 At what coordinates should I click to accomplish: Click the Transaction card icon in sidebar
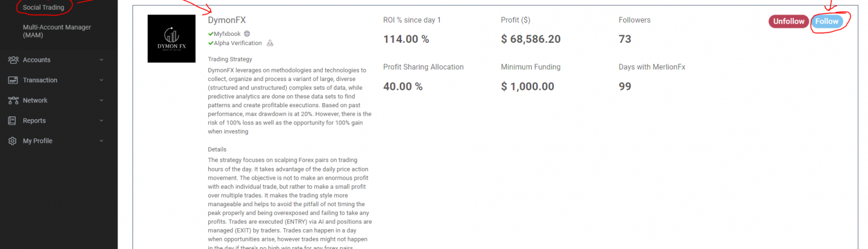13,80
